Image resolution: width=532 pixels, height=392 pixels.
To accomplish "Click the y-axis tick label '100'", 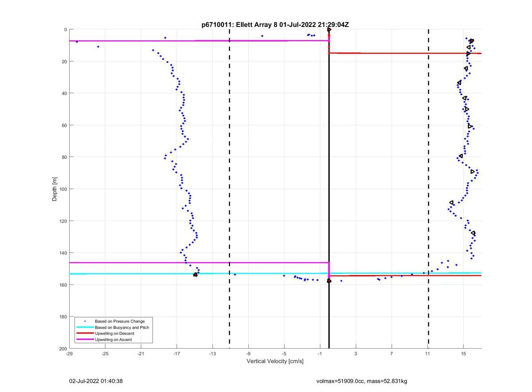I will (63, 189).
